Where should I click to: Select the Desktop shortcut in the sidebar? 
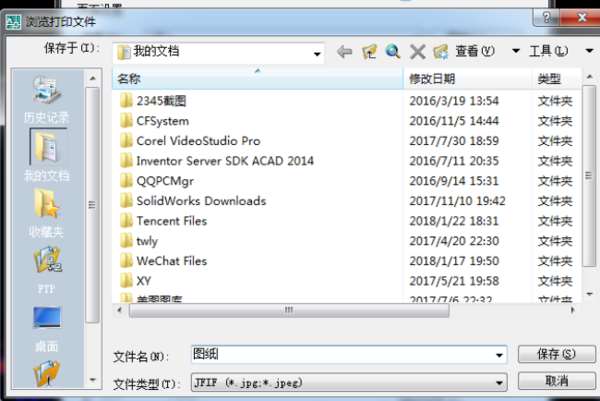[47, 328]
